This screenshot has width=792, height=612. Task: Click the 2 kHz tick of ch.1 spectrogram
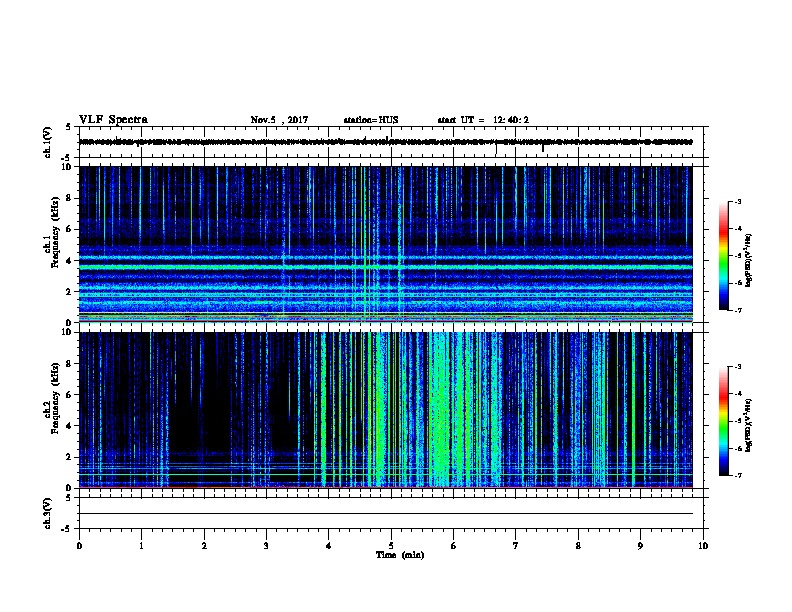tap(70, 292)
